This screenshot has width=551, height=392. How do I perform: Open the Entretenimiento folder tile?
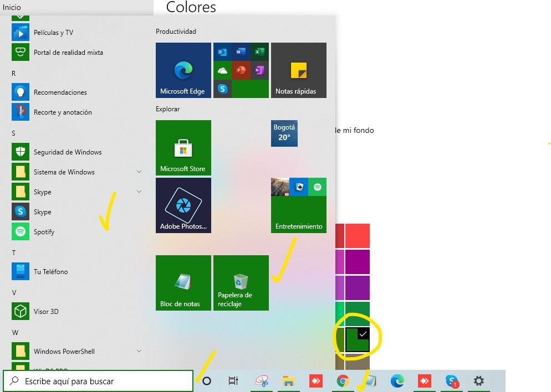tap(299, 205)
